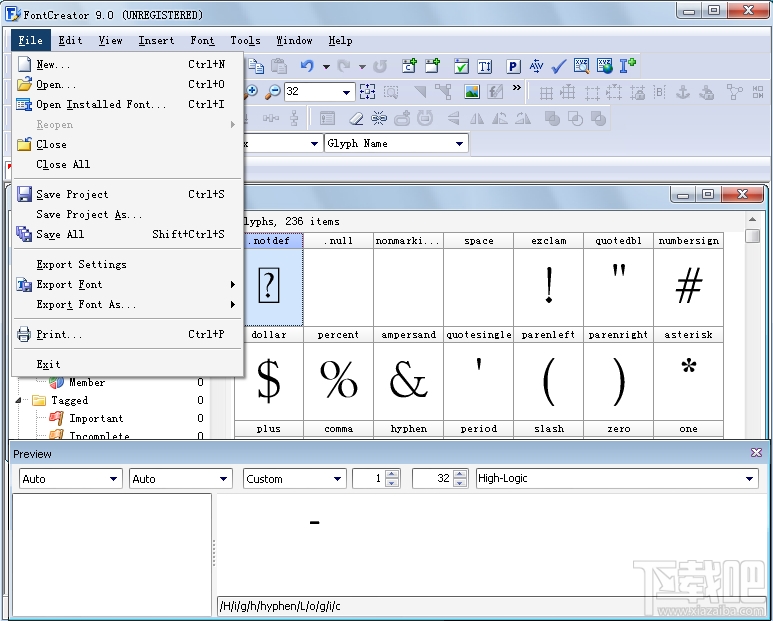Click the Zoom In magnifier icon

click(251, 91)
